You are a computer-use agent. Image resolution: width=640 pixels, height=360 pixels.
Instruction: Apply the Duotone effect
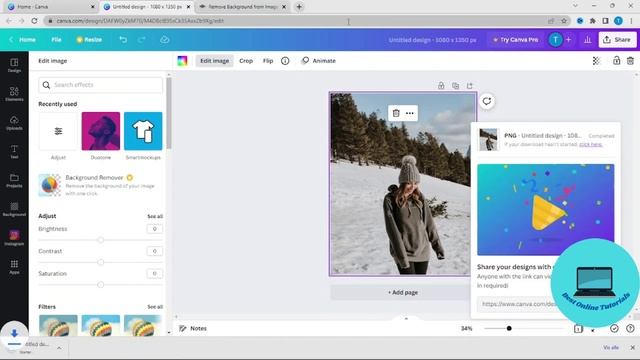tap(100, 131)
